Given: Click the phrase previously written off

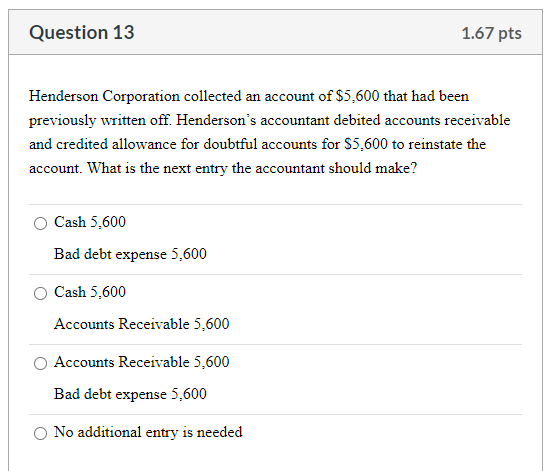Looking at the screenshot, I should tap(100, 120).
